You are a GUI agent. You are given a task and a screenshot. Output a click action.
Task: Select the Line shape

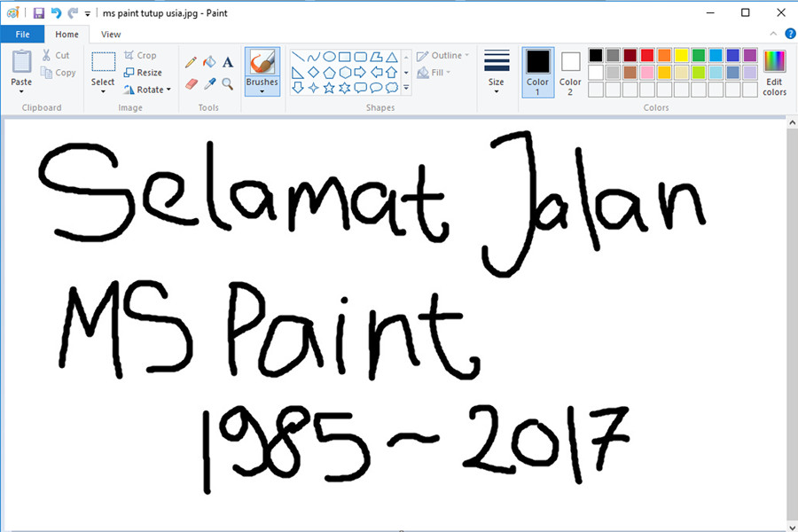click(x=298, y=57)
